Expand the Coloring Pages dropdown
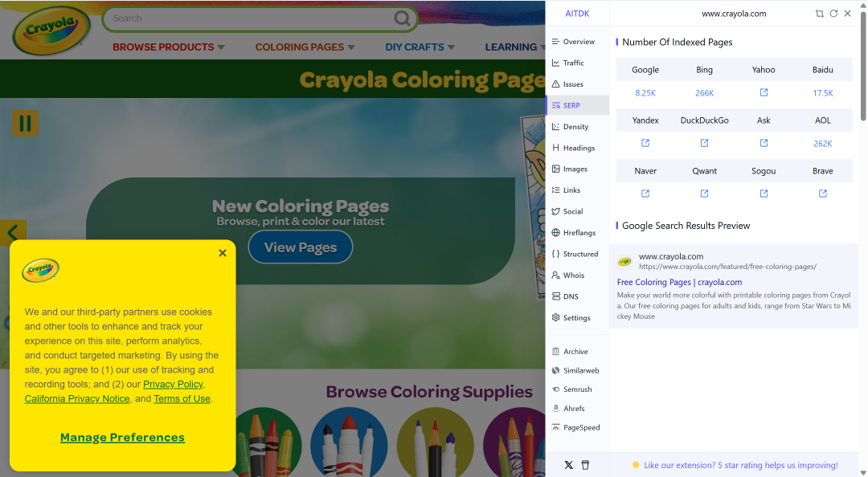Screen dimensions: 868x477 (x=305, y=47)
